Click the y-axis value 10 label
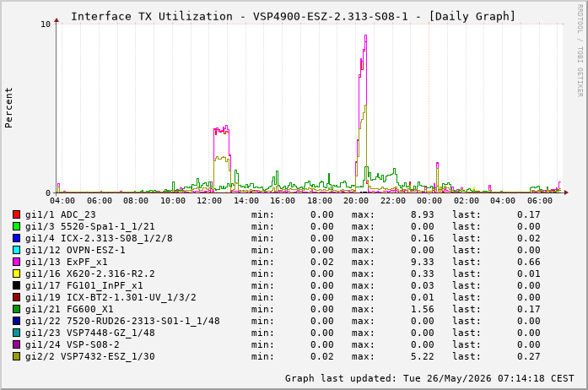Screen dimensions: 588x390 point(46,24)
